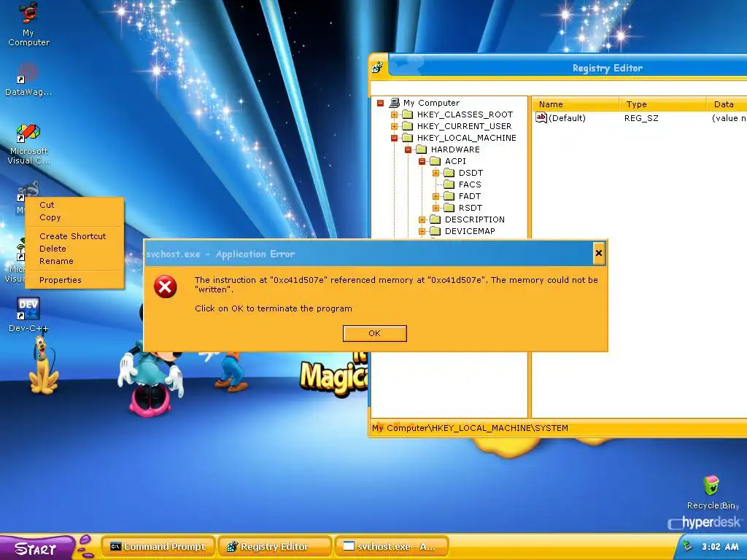Choose Copy from the context menu

(x=74, y=217)
